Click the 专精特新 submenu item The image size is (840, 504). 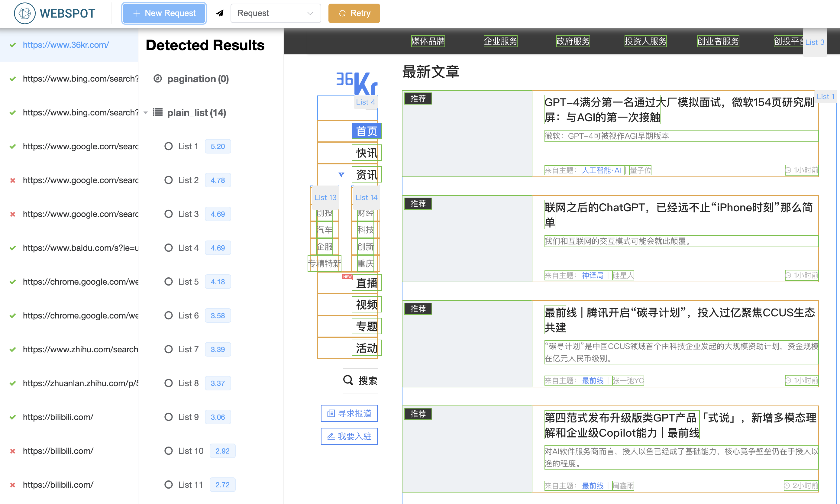324,263
